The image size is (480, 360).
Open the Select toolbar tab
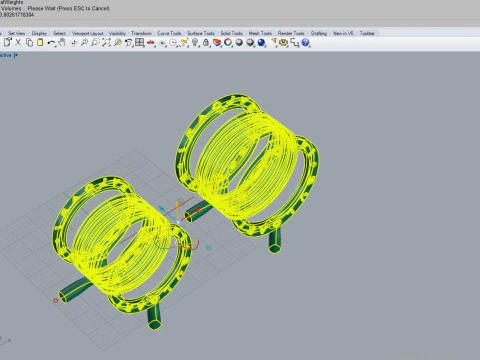(x=59, y=33)
